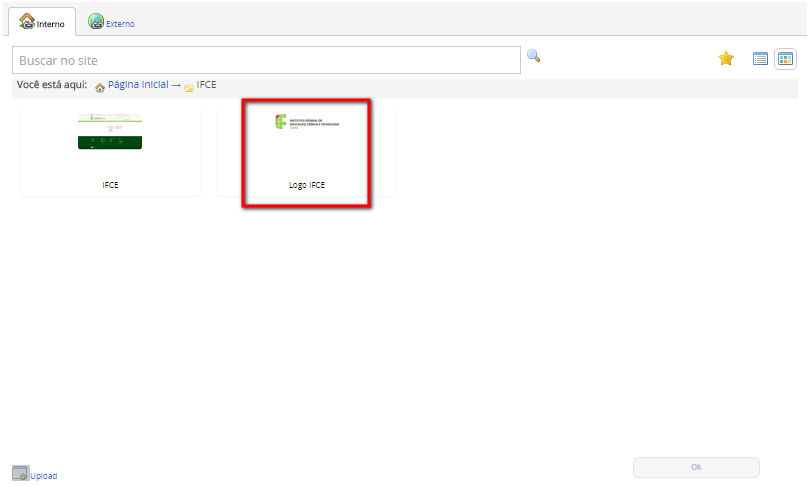Open the Upload link
Image resolution: width=811 pixels, height=487 pixels.
click(43, 476)
